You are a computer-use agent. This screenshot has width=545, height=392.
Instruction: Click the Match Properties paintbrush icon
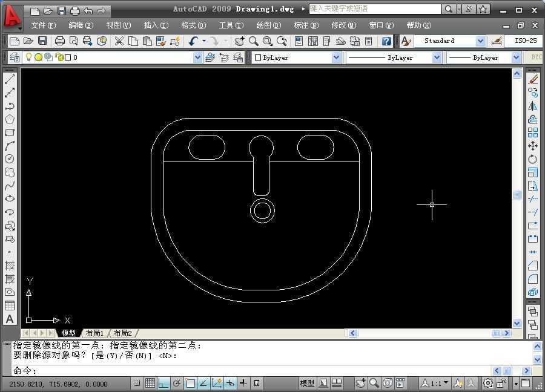tap(175, 41)
